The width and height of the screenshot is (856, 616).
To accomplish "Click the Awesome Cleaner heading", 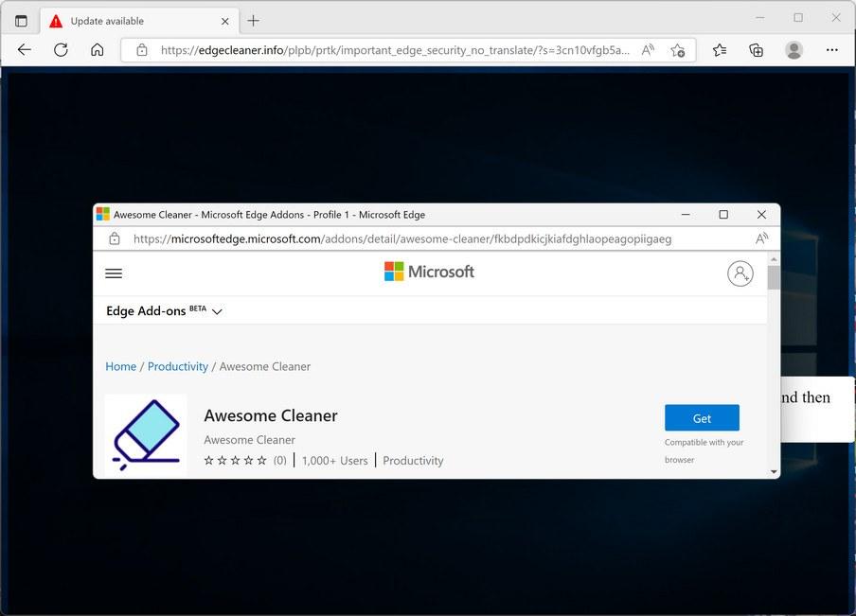I will (x=271, y=415).
